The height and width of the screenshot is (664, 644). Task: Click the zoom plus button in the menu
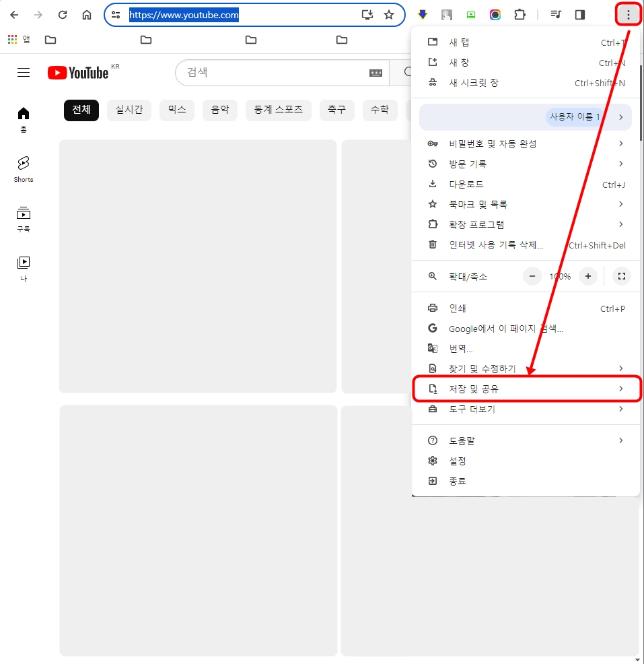(x=587, y=276)
